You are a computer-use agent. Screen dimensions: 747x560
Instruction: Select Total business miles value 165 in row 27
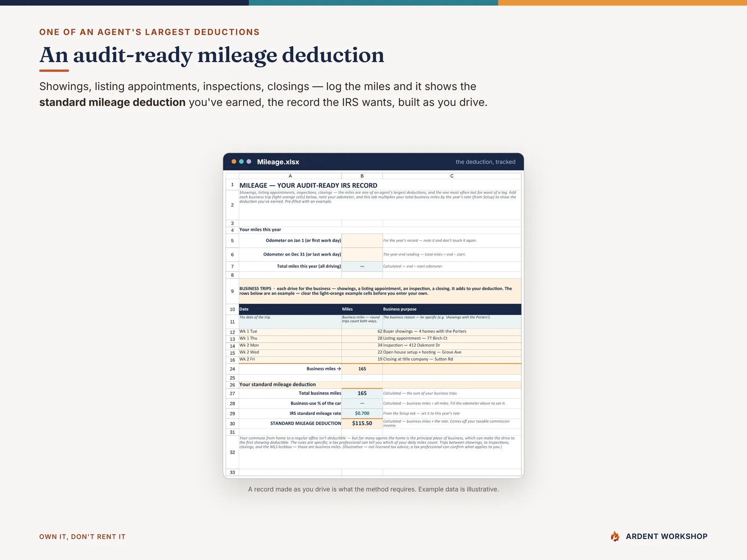[362, 393]
